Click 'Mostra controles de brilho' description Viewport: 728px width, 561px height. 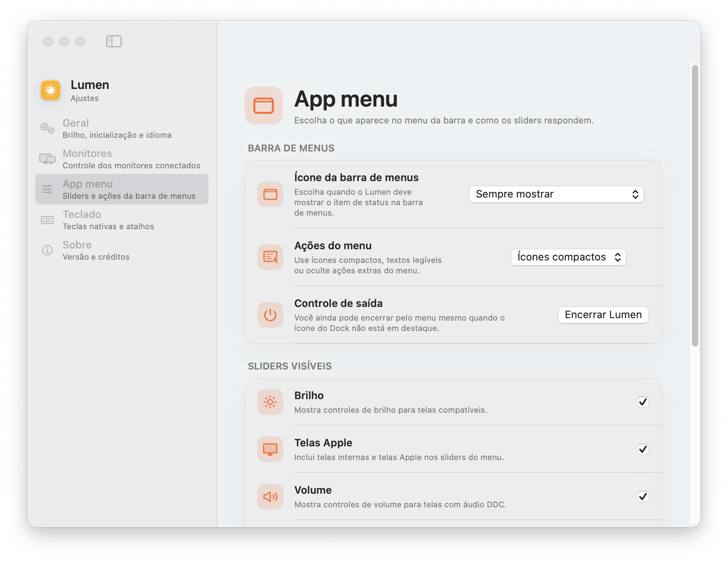click(391, 410)
